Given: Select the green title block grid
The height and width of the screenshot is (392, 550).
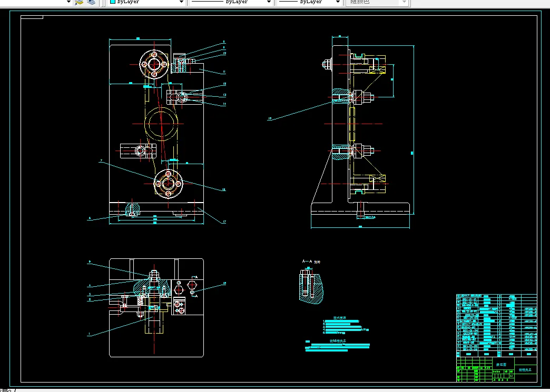Looking at the screenshot, I should click(x=496, y=369).
